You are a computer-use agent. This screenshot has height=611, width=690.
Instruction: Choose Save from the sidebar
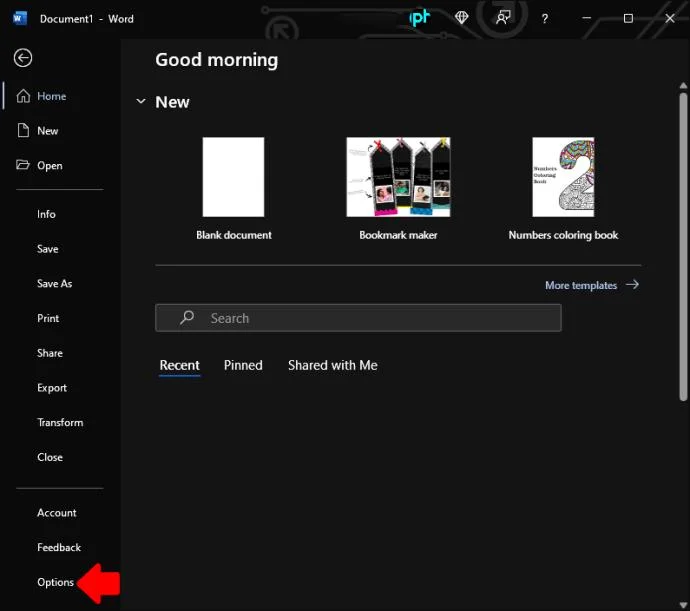[48, 249]
